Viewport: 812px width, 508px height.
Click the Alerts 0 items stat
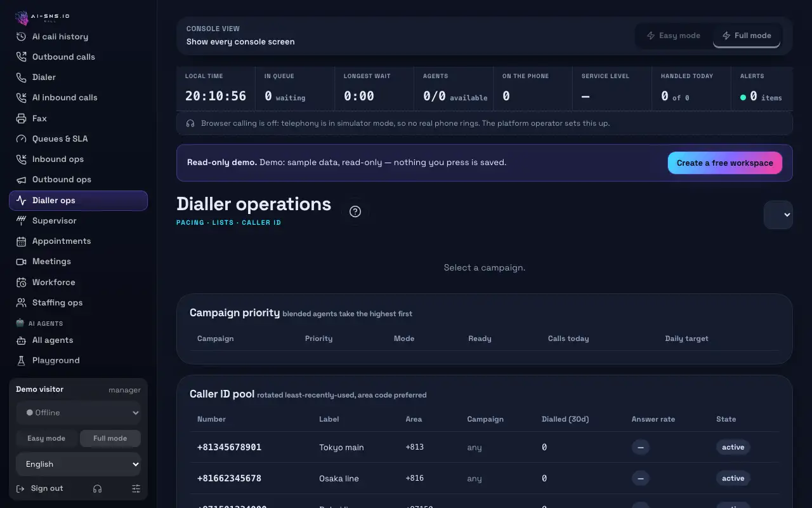[761, 90]
